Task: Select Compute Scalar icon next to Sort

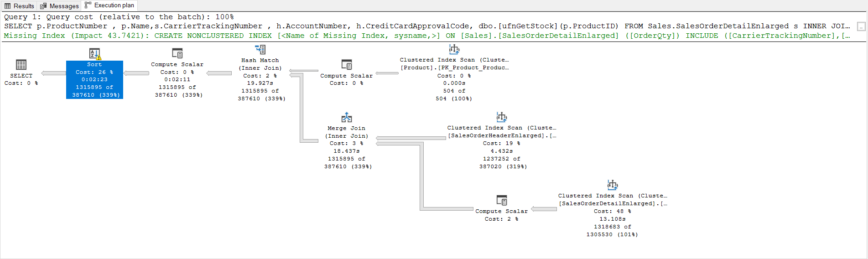Action: pos(177,54)
